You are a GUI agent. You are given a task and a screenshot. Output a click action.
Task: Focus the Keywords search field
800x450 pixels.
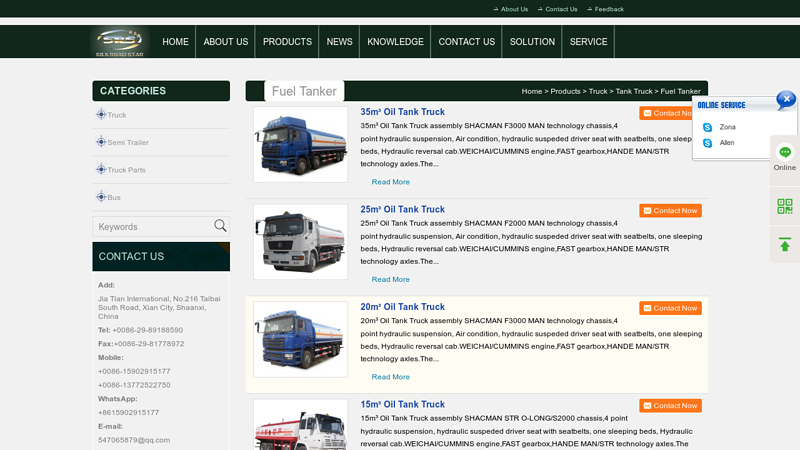click(153, 227)
